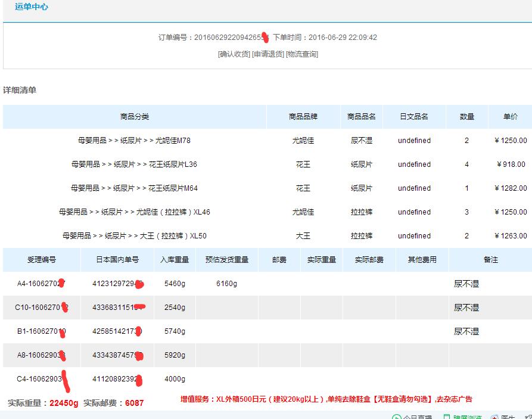Open the 物流查询 tracking link
532x419 pixels.
pyautogui.click(x=302, y=54)
